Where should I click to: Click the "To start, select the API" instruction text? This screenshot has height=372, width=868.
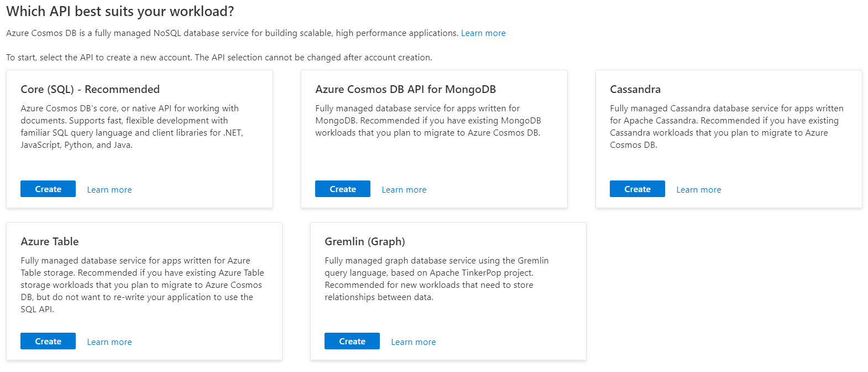[x=219, y=58]
